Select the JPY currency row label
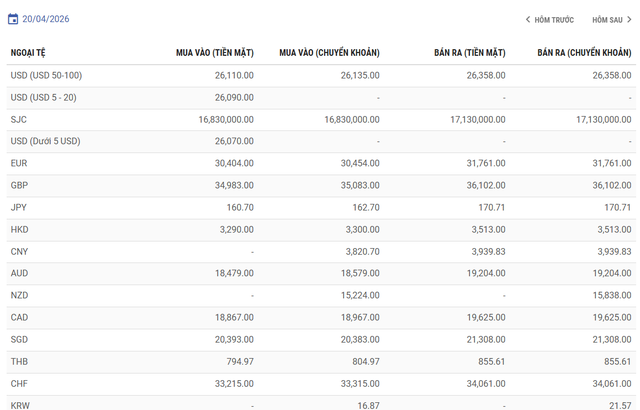The width and height of the screenshot is (640, 410). pos(19,207)
